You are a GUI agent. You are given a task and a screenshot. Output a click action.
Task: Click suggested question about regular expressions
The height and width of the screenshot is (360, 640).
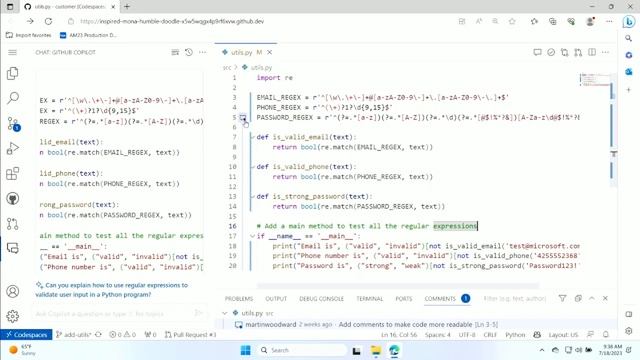(x=112, y=290)
